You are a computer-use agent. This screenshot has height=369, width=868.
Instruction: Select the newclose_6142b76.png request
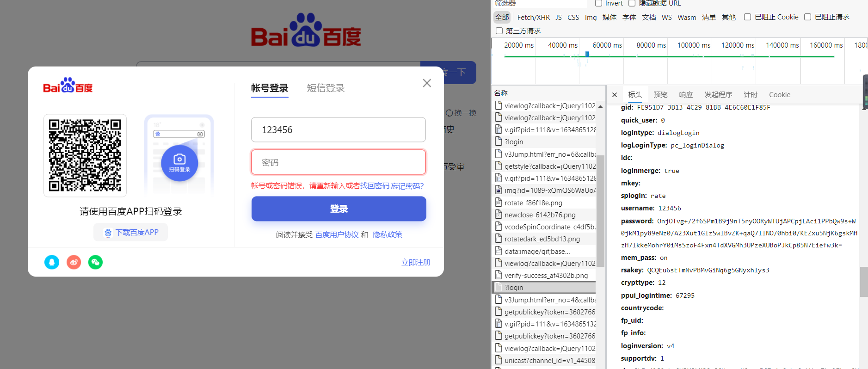544,215
